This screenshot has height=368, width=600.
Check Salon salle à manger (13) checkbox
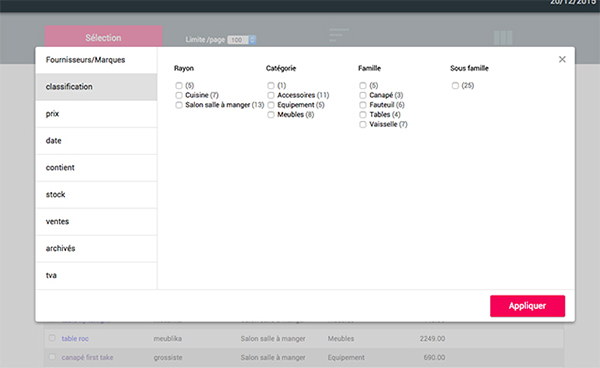coord(179,105)
